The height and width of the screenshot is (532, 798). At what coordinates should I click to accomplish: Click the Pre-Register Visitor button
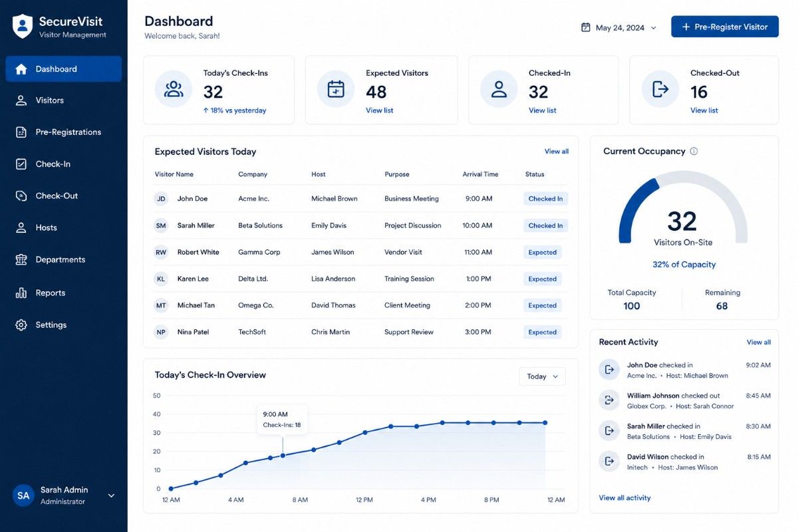pos(725,27)
